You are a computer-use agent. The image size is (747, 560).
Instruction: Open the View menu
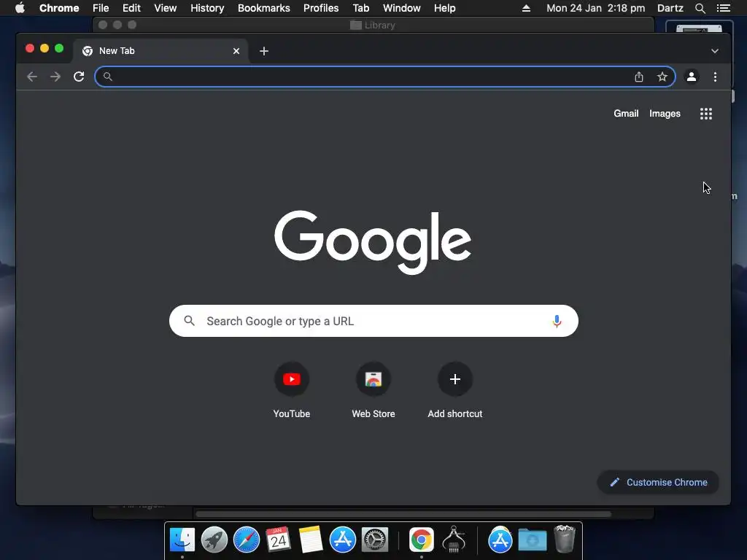click(x=166, y=8)
